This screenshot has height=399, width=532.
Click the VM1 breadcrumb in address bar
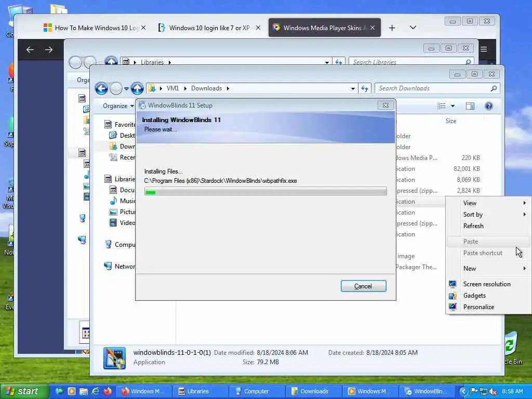click(x=172, y=88)
